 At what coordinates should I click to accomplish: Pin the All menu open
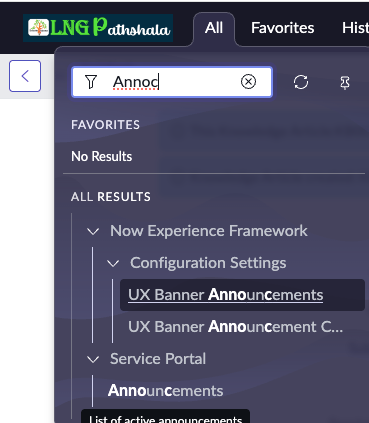pyautogui.click(x=345, y=82)
